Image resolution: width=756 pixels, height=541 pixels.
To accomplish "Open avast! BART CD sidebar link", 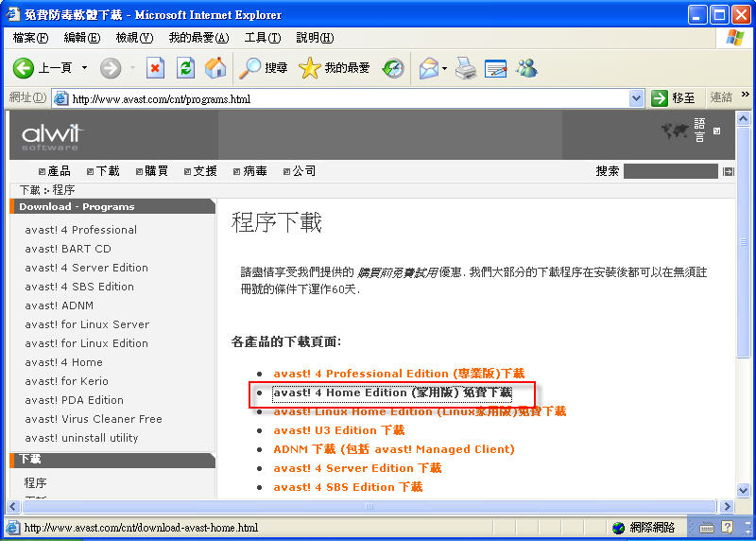I will (x=68, y=249).
